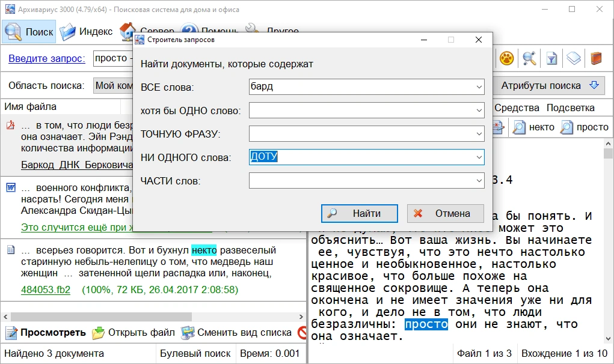The image size is (614, 364).
Task: Open the Подсветка menu
Action: point(571,108)
